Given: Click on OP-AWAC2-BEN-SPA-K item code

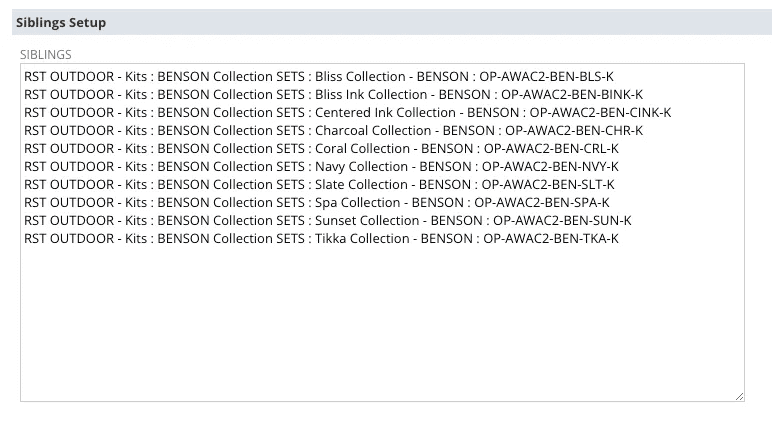Looking at the screenshot, I should tap(542, 203).
